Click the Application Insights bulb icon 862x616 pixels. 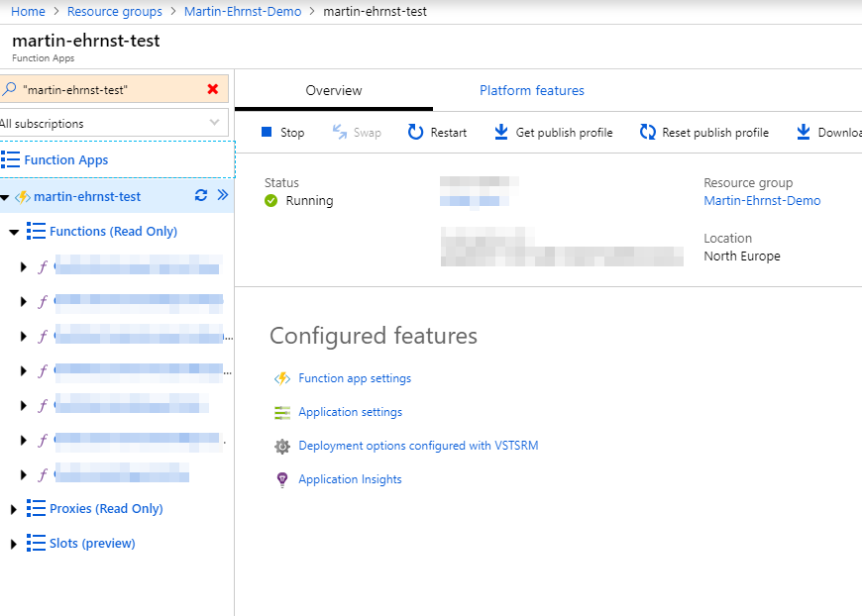point(282,479)
